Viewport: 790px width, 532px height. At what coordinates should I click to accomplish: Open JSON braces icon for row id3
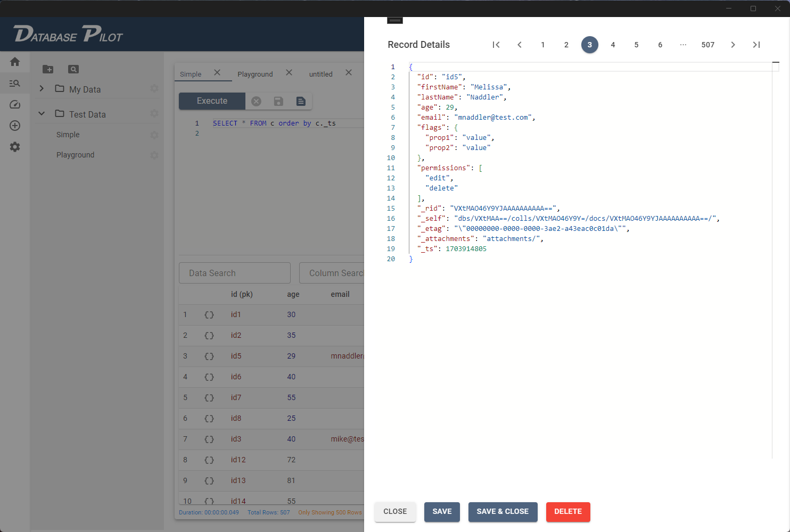click(x=209, y=439)
